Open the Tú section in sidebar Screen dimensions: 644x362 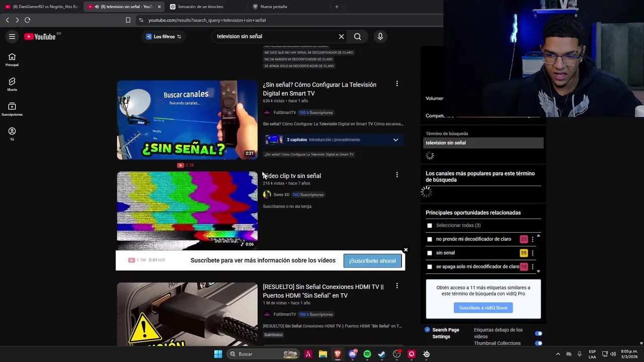click(x=12, y=134)
